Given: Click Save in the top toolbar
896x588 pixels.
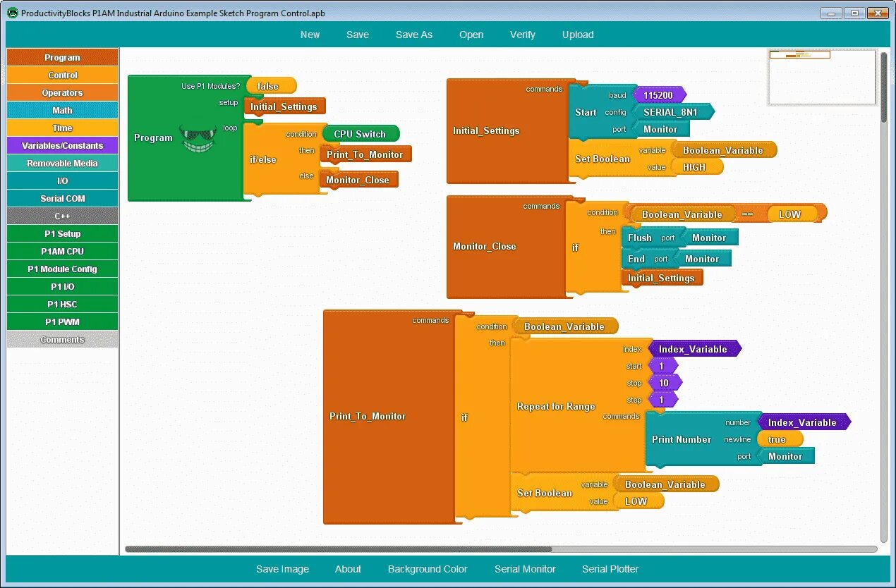Looking at the screenshot, I should point(358,35).
